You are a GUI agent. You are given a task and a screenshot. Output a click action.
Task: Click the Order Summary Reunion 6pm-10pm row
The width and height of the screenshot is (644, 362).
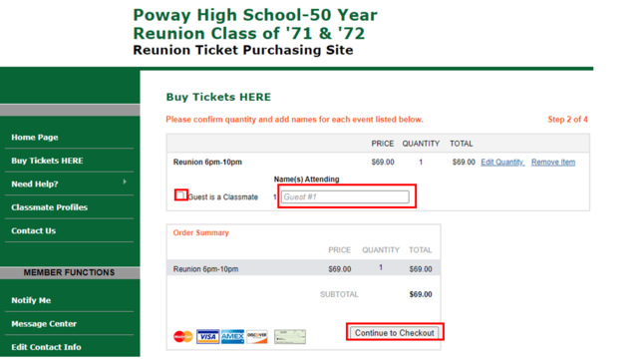[x=303, y=268]
